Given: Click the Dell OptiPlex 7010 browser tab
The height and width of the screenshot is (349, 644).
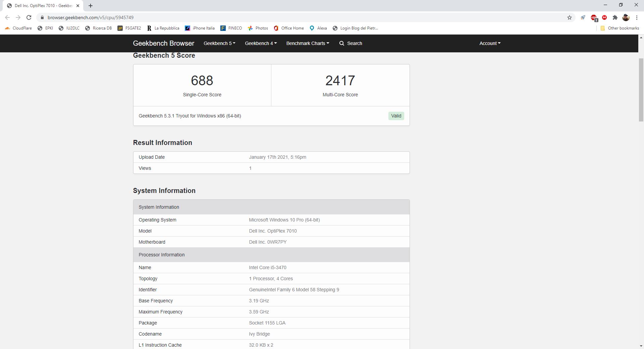Looking at the screenshot, I should [x=43, y=6].
